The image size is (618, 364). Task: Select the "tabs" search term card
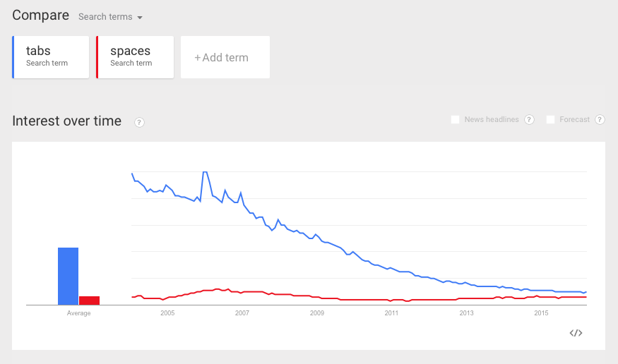coord(51,56)
